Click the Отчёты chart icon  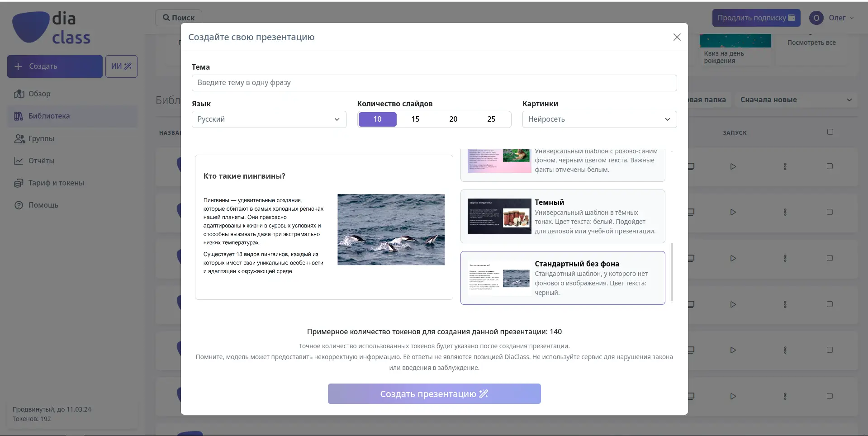[x=19, y=161]
